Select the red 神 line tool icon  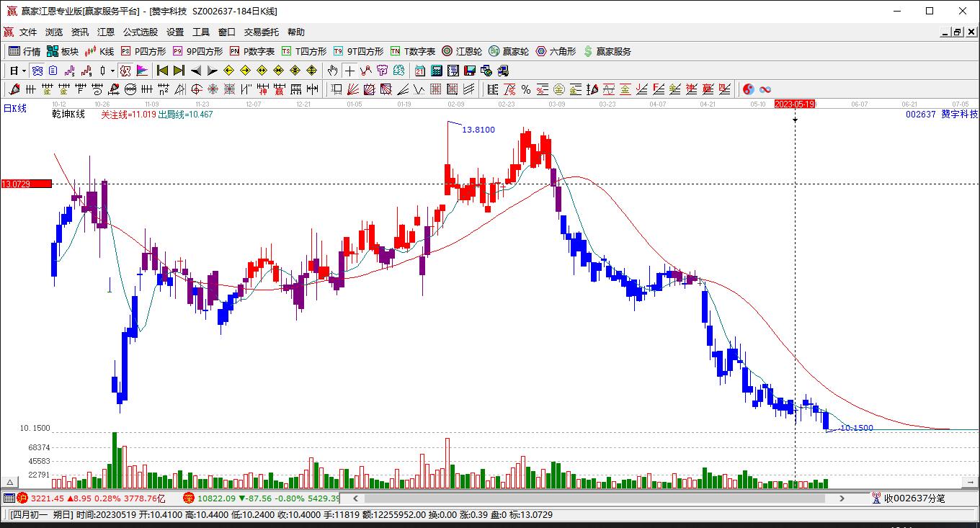coord(263,89)
